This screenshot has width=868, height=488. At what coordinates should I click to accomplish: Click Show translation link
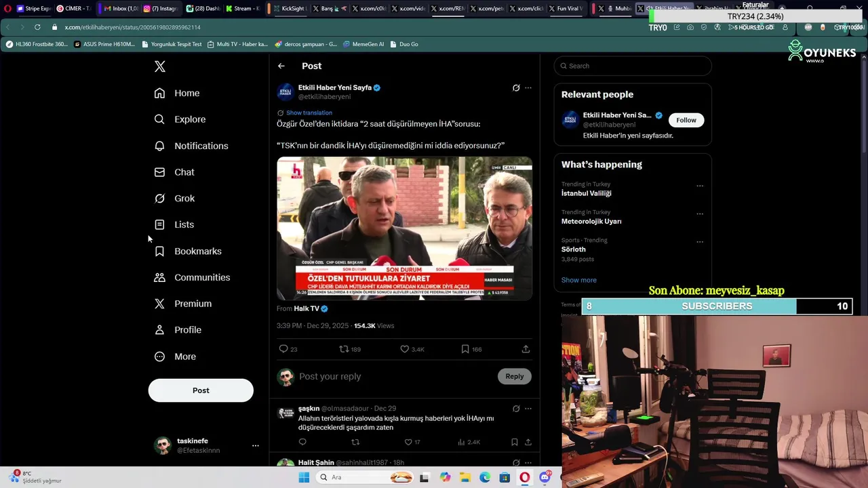click(x=309, y=113)
